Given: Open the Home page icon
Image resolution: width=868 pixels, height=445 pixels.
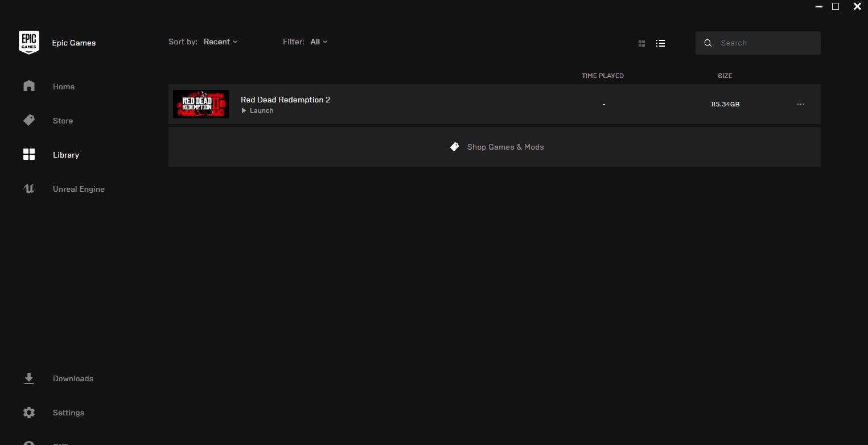Looking at the screenshot, I should tap(29, 86).
